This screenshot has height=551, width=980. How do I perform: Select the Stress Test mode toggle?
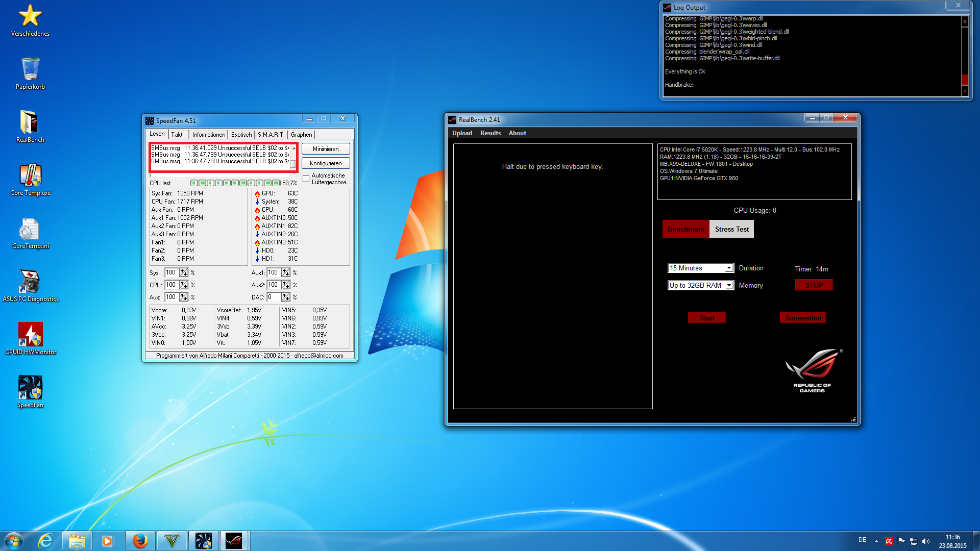pyautogui.click(x=731, y=230)
